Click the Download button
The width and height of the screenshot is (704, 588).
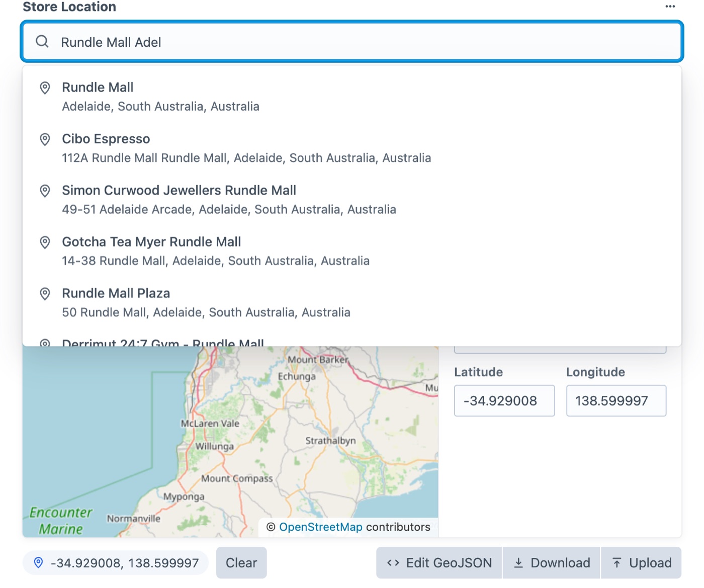click(x=552, y=563)
